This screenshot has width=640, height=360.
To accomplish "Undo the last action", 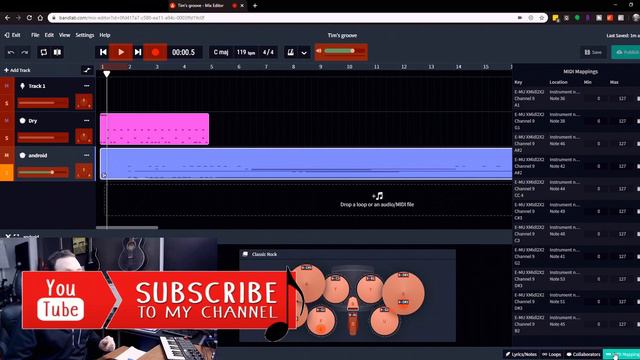I will 11,52.
